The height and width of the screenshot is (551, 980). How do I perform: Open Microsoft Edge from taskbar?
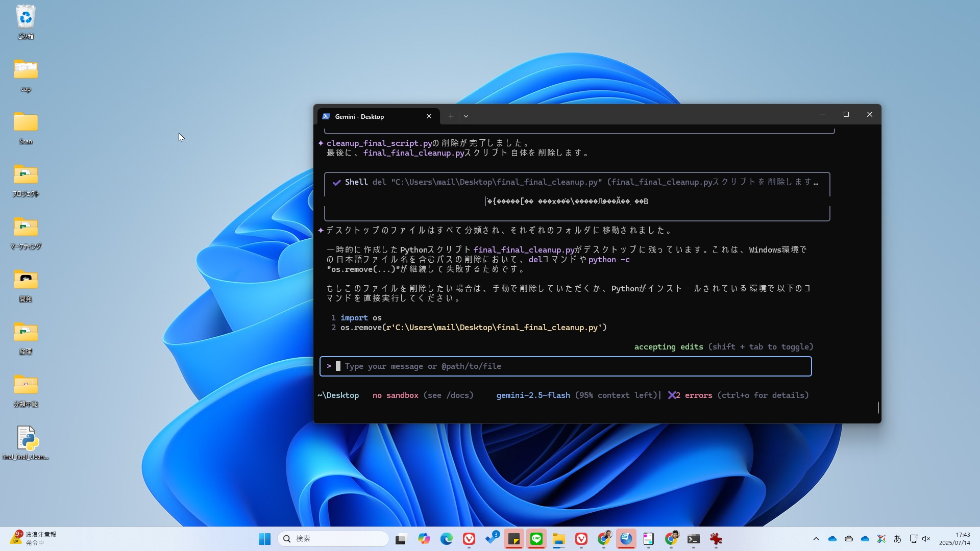tap(446, 539)
